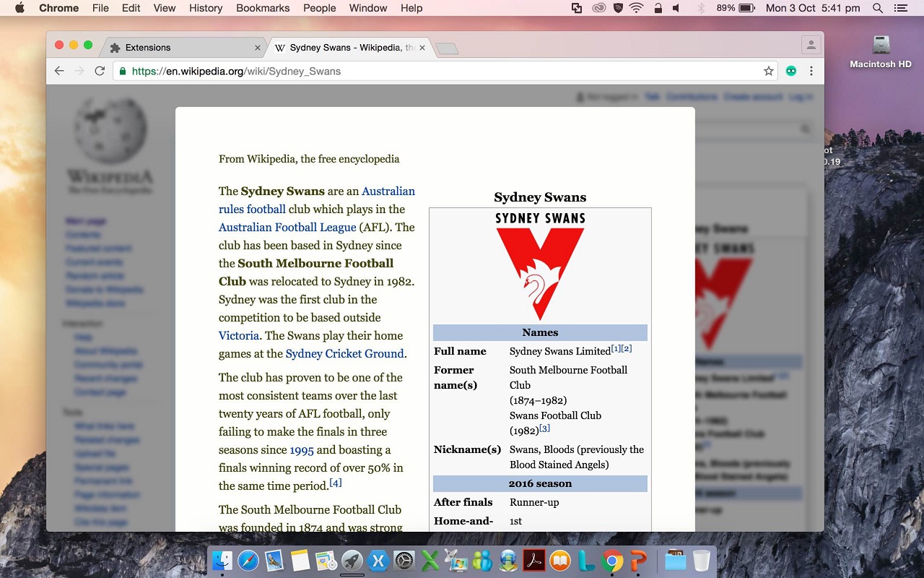Image resolution: width=924 pixels, height=578 pixels.
Task: Bookmark this page with the star icon
Action: point(769,71)
